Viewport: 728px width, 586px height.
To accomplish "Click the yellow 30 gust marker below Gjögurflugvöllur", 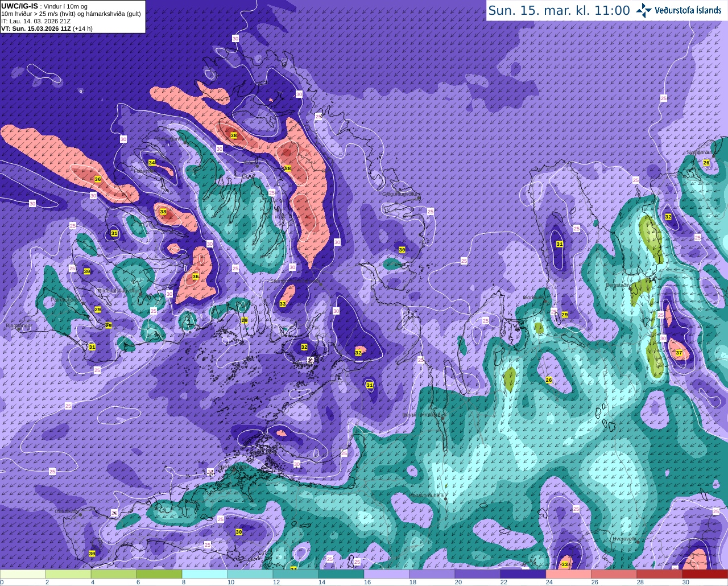I will tap(402, 250).
